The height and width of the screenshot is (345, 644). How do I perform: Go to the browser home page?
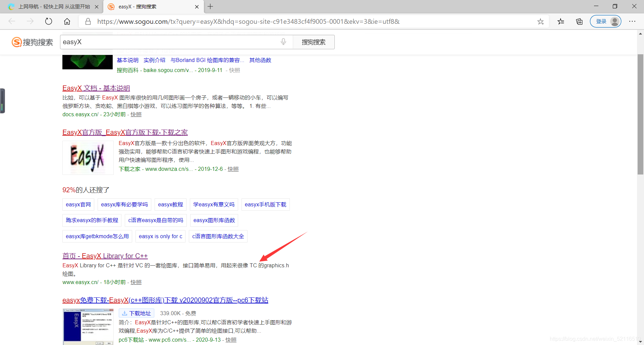click(67, 21)
